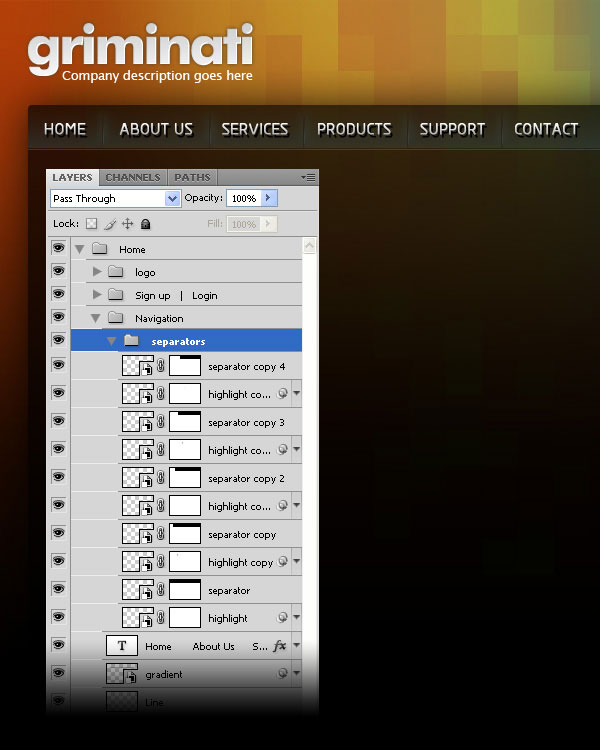Click the lock image pixels brush icon

point(110,225)
